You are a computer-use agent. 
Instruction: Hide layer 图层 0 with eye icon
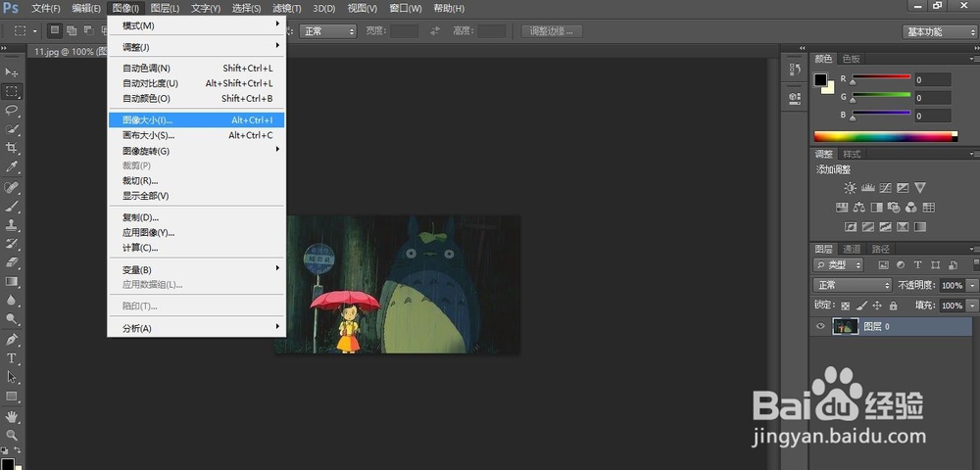click(820, 326)
